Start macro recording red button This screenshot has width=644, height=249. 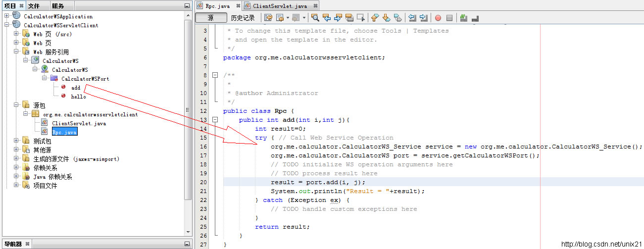click(438, 18)
